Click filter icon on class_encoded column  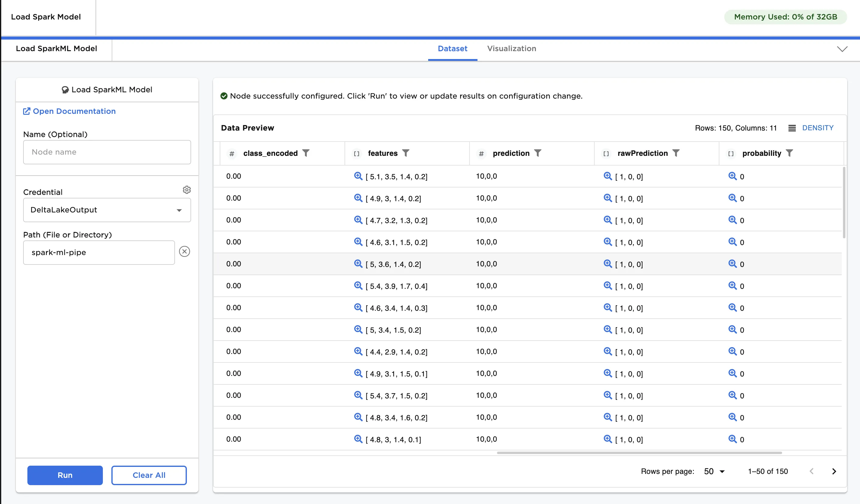tap(306, 153)
